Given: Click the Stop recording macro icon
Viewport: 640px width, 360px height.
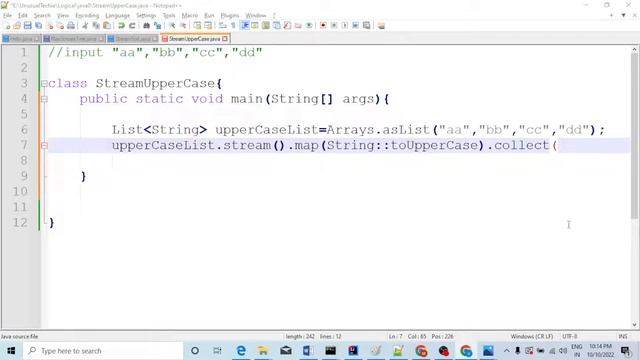Looking at the screenshot, I should point(334,25).
